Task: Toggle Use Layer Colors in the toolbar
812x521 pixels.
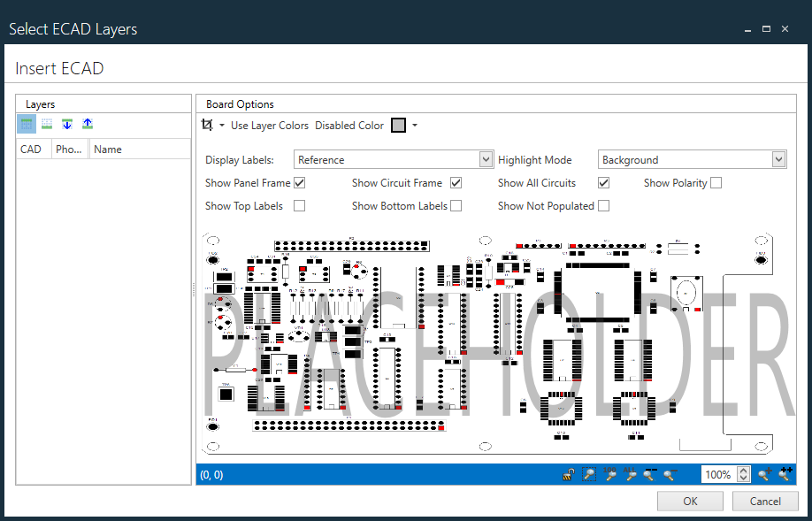Action: (270, 125)
